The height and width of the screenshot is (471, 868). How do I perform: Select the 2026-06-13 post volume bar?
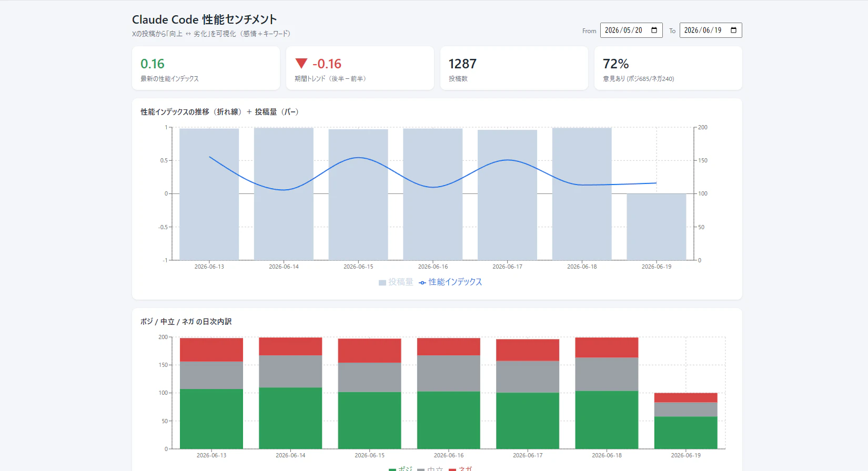(x=209, y=194)
